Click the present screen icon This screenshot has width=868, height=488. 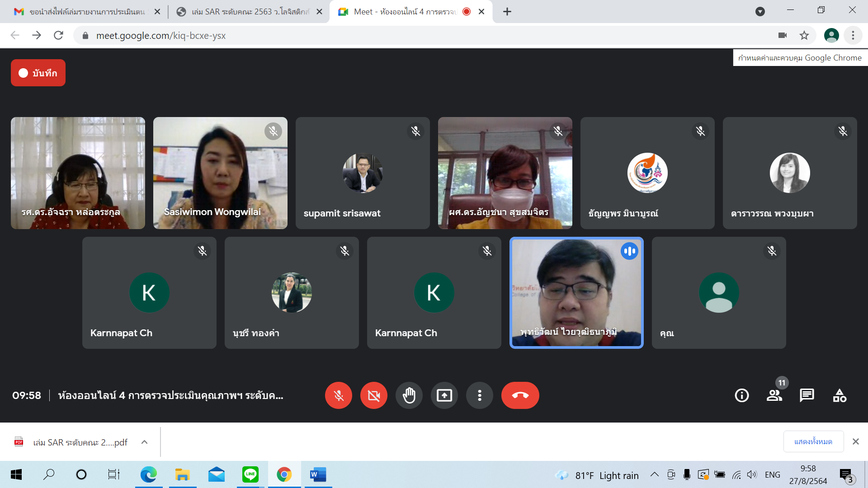pos(444,395)
